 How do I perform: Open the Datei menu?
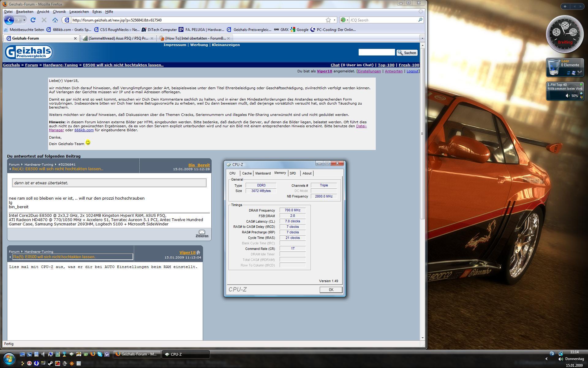click(x=8, y=12)
